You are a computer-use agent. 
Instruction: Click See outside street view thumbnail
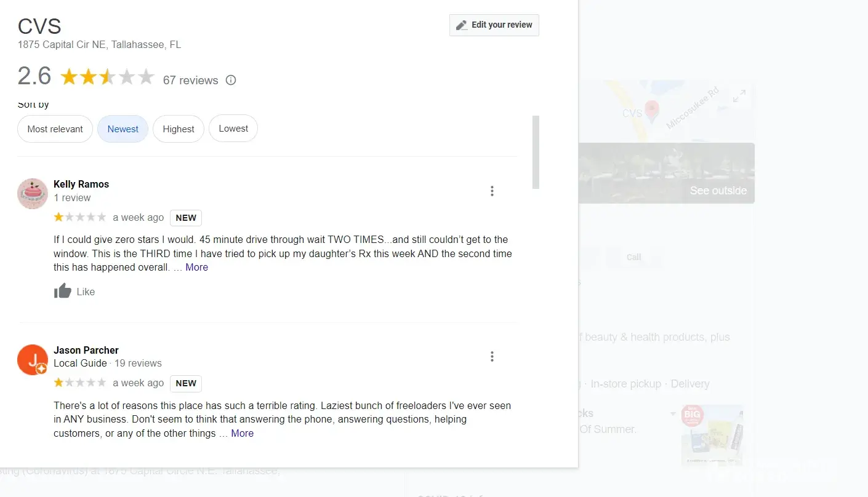point(667,173)
